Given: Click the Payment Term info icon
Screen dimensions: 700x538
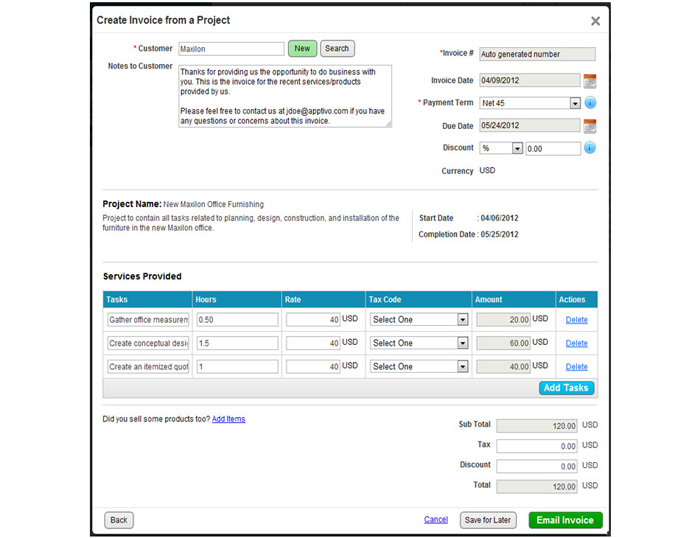Looking at the screenshot, I should point(590,103).
